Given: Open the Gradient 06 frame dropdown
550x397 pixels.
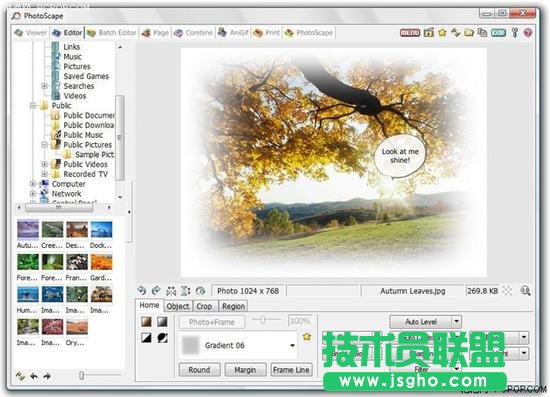Looking at the screenshot, I should pos(292,345).
